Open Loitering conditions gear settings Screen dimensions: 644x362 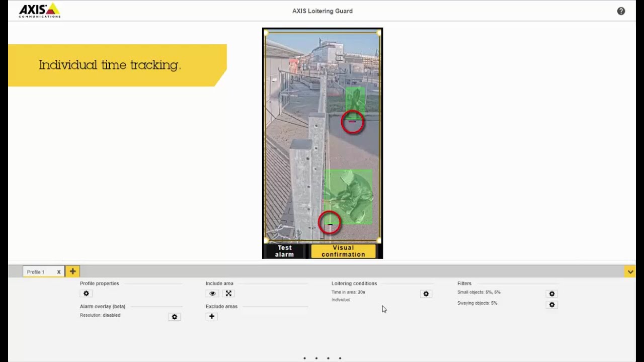[x=426, y=294]
